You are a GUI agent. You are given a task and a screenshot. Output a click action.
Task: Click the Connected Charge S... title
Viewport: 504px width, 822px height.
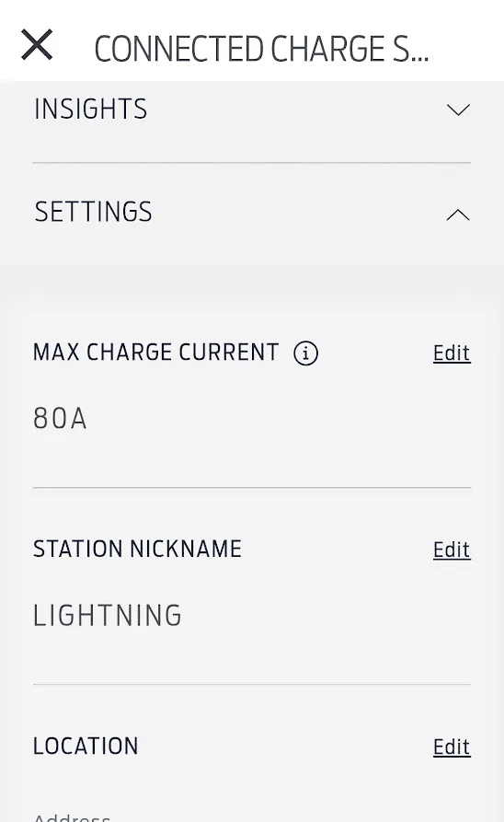pyautogui.click(x=261, y=49)
